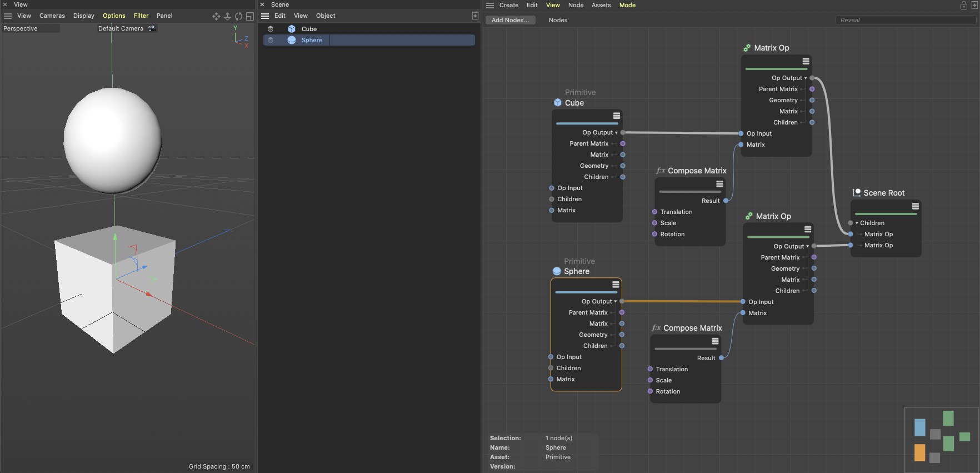Click the node editor hamburger menu icon

tap(490, 6)
